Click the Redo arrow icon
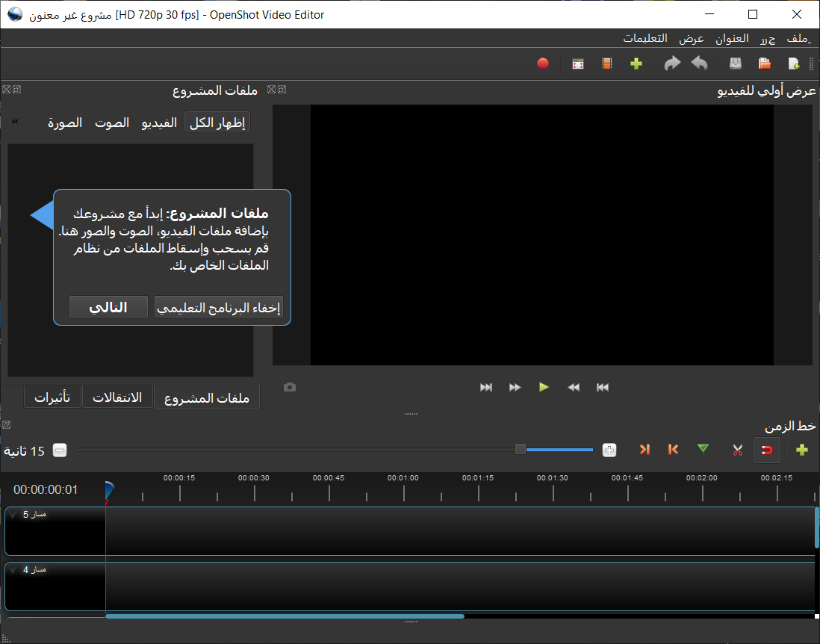Viewport: 820px width, 644px height. (672, 64)
